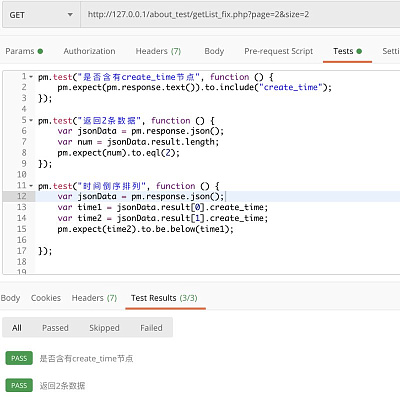Filter test results by Passed
The width and height of the screenshot is (400, 400).
click(55, 328)
